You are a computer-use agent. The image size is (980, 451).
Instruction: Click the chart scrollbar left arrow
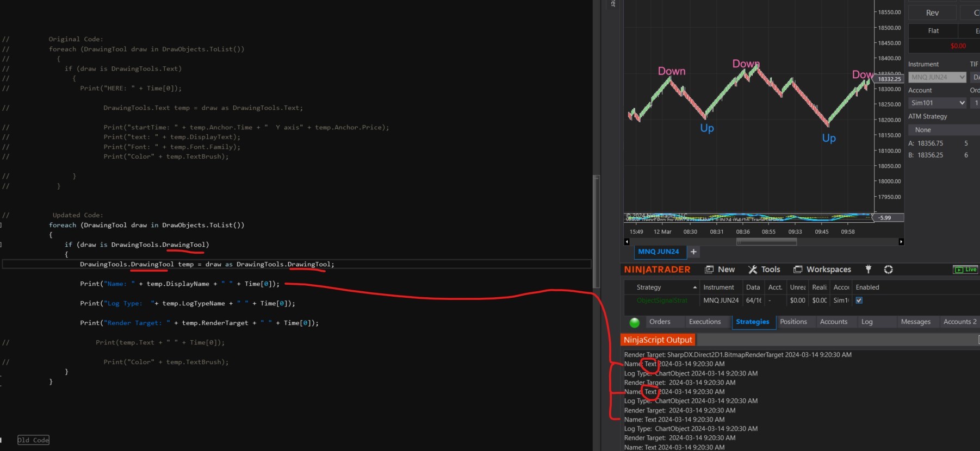pyautogui.click(x=627, y=242)
